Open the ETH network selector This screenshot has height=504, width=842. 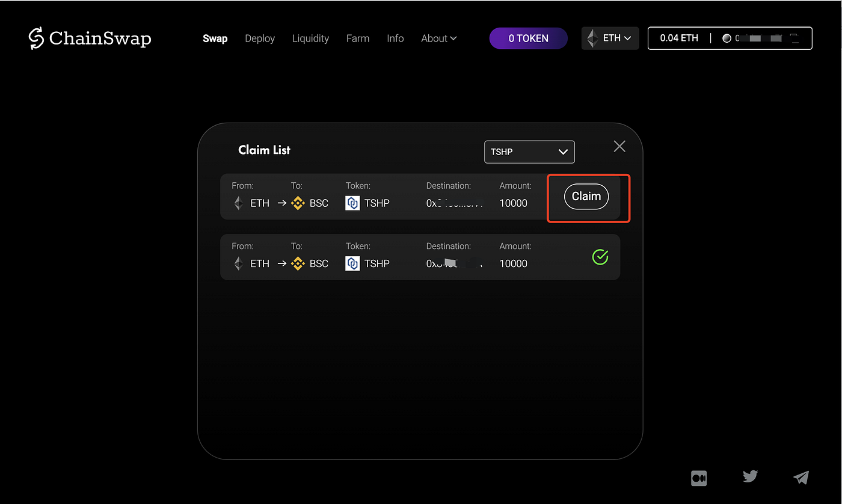(x=610, y=38)
